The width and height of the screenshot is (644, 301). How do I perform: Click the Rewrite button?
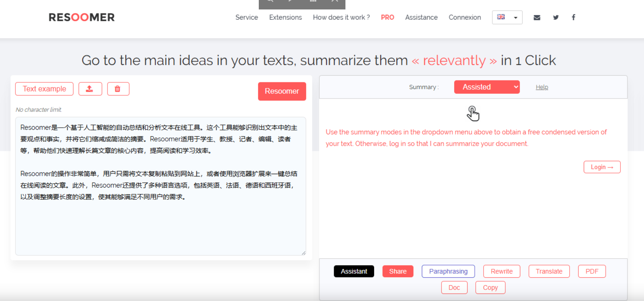click(502, 271)
